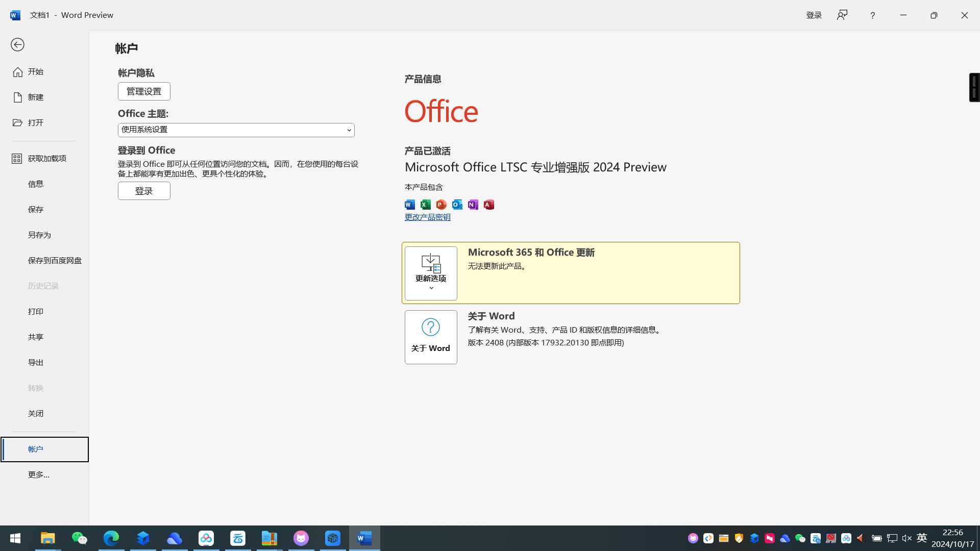This screenshot has width=980, height=551.
Task: Click the OneNote product icon
Action: click(473, 205)
